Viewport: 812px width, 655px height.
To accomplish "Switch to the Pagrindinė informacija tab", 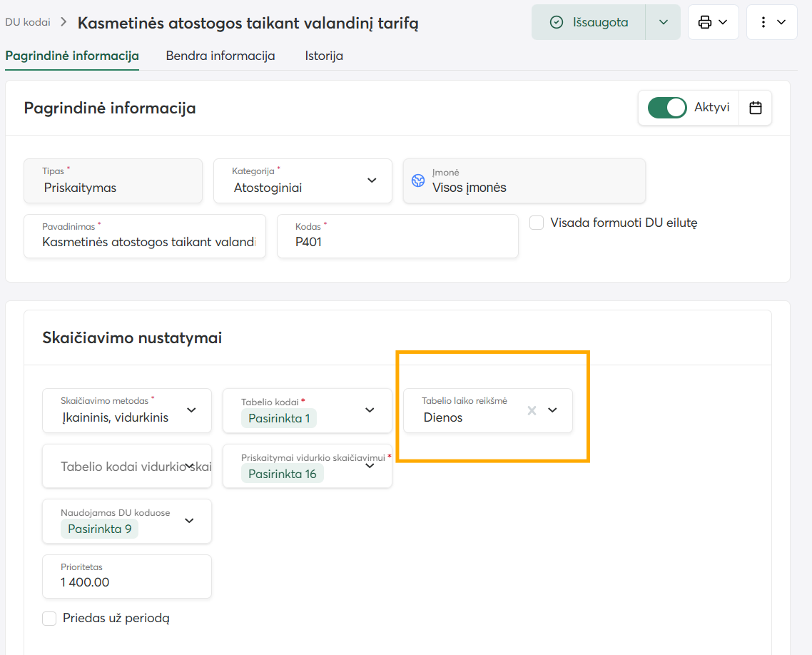I will coord(72,56).
